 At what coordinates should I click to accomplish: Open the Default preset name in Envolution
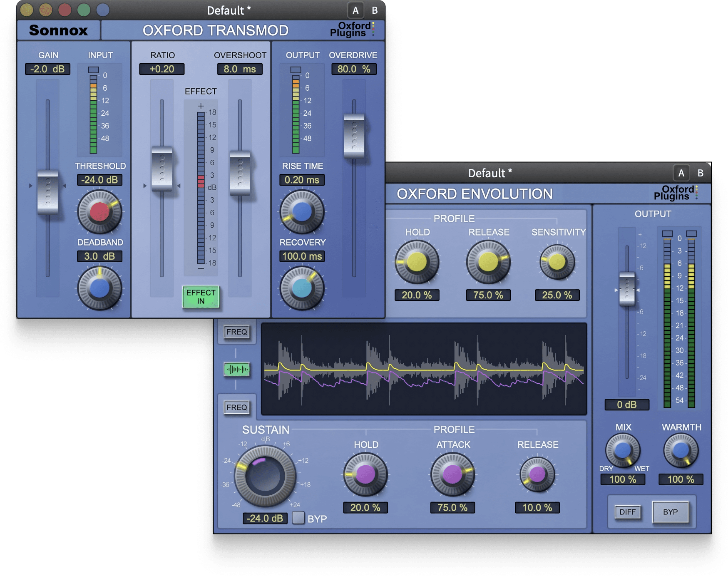click(489, 173)
